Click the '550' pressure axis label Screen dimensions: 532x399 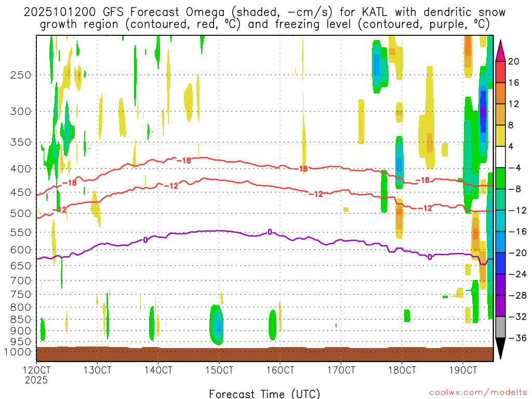(x=21, y=232)
